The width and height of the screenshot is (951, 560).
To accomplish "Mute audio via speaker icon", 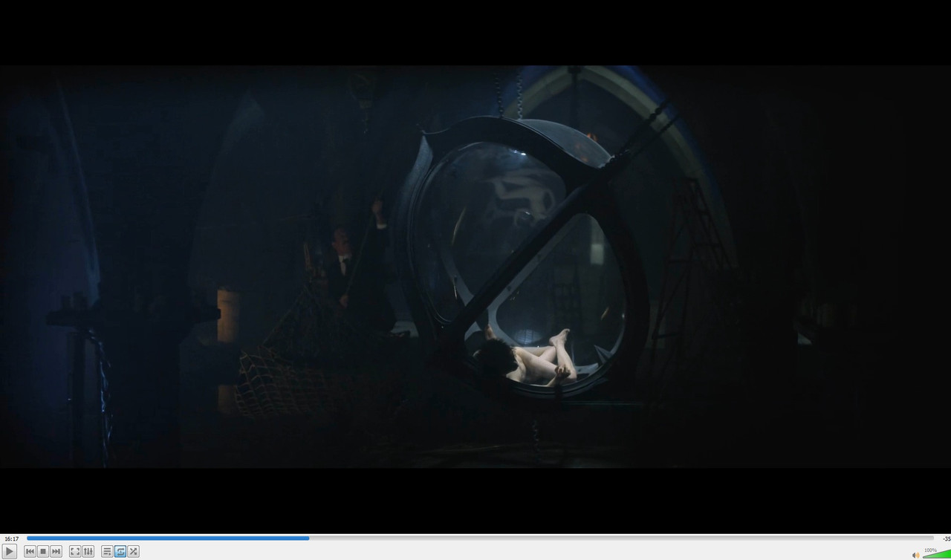I will tap(915, 555).
